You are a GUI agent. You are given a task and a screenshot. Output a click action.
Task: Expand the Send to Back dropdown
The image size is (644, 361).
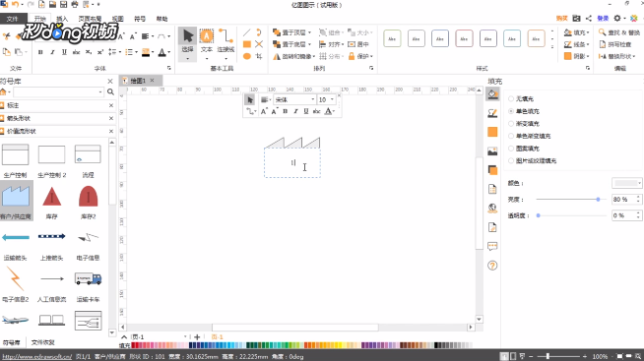click(x=309, y=44)
